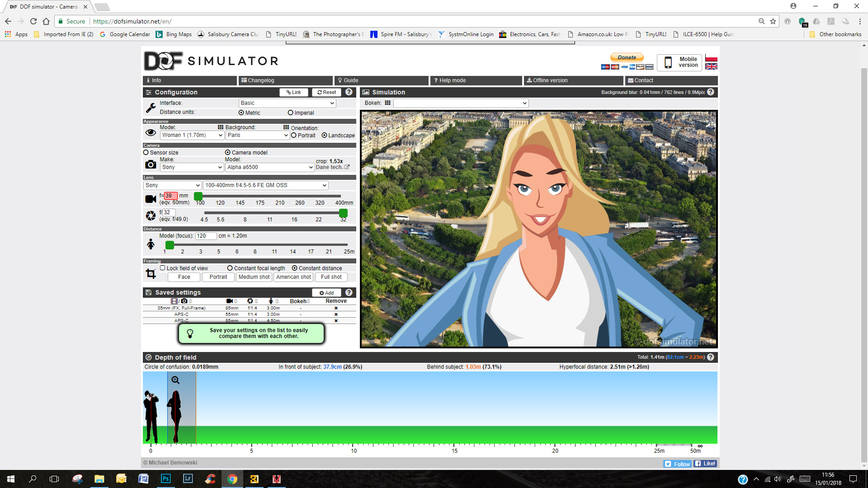Screen dimensions: 868x488
Task: Open the Interface dropdown set to Basic
Action: tap(287, 103)
